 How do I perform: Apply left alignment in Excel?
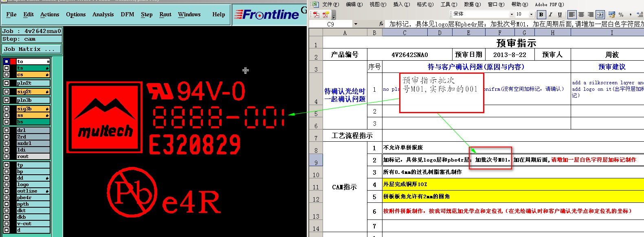(x=572, y=15)
